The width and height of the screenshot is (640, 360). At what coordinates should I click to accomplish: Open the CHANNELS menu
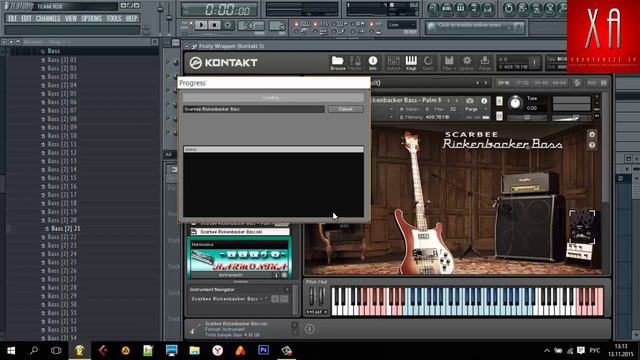tap(48, 18)
